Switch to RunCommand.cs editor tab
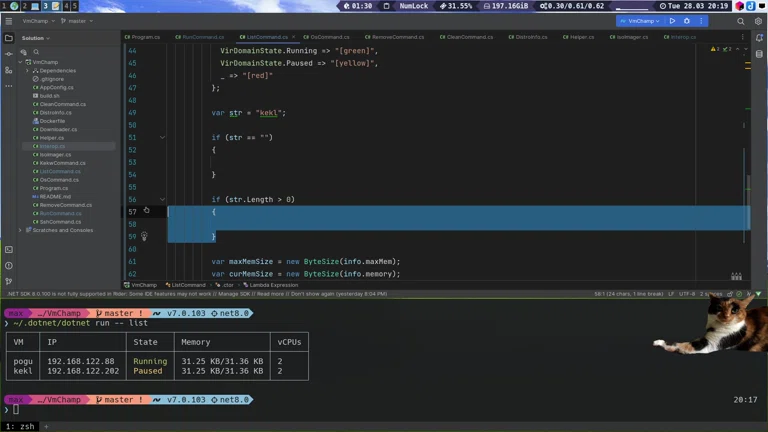The image size is (768, 432). tap(200, 37)
